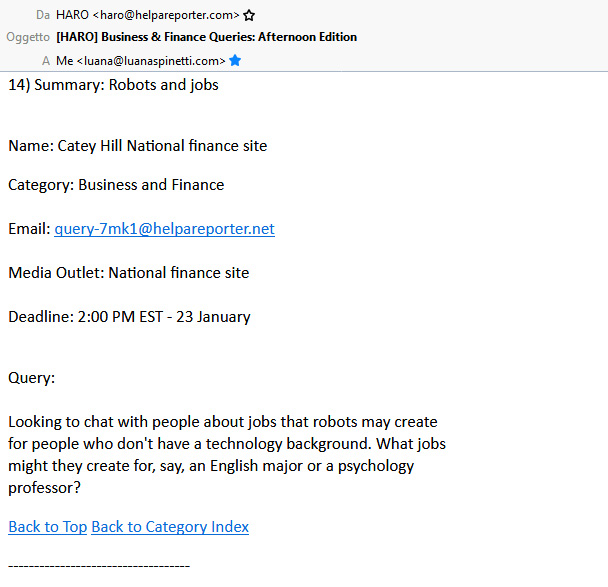Click the '14) Summary: Robots and jobs' heading
Viewport: 608px width, 587px height.
113,85
